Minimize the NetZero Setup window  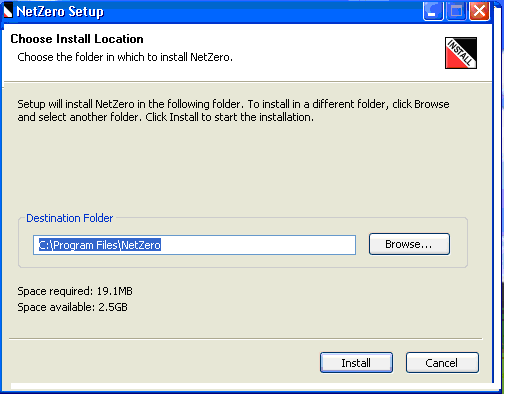(x=433, y=11)
